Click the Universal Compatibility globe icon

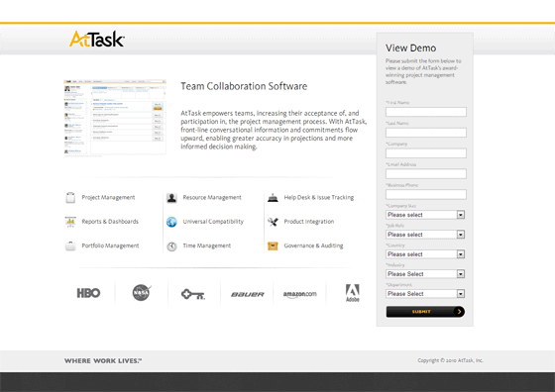[171, 222]
